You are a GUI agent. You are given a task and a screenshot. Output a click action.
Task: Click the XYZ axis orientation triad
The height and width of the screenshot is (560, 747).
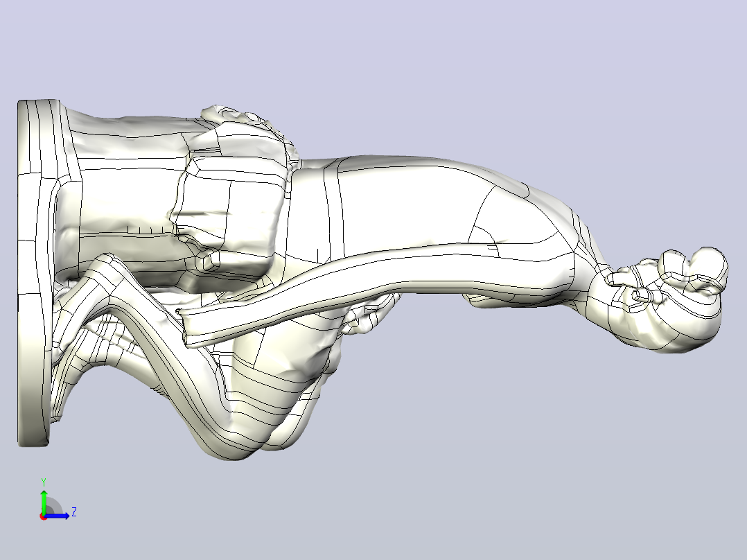point(58,500)
